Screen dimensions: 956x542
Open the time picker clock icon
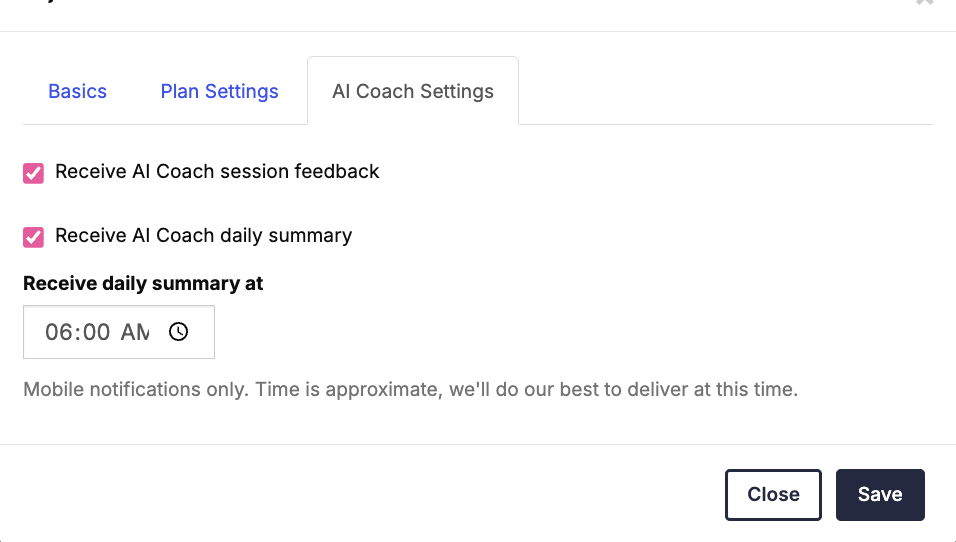point(179,332)
